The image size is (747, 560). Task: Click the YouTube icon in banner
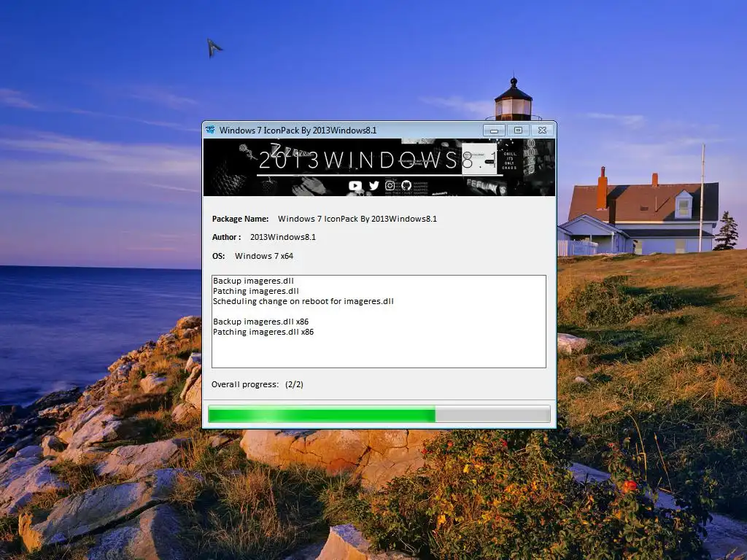[x=355, y=186]
